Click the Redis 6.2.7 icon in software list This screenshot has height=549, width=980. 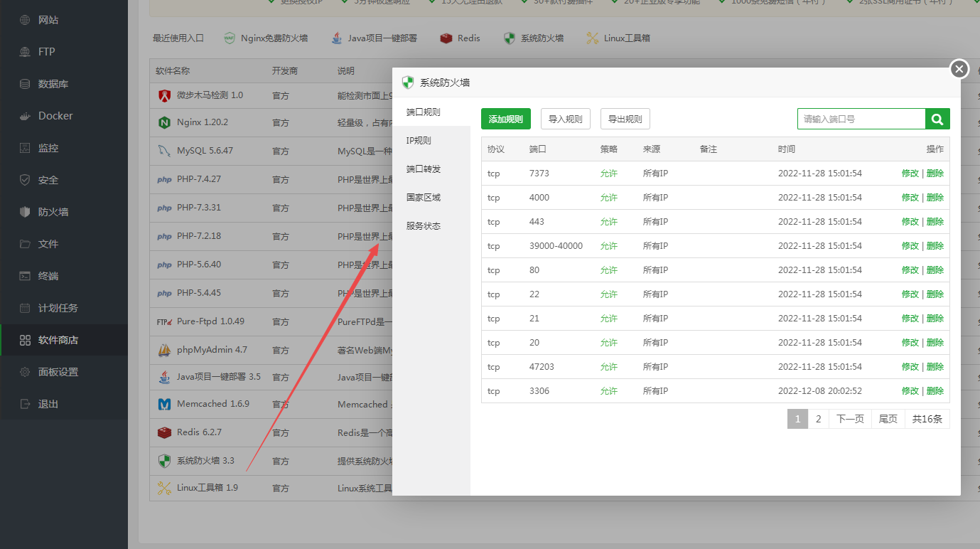(164, 432)
